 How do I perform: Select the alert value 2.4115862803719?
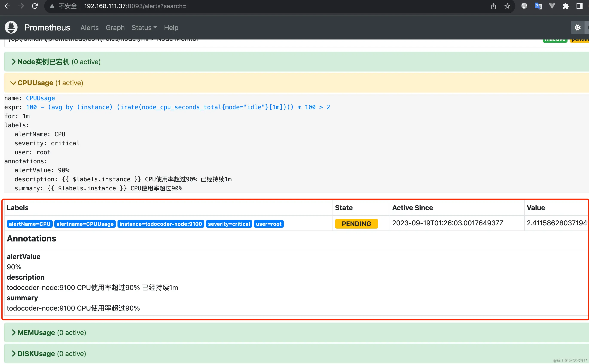coord(558,223)
